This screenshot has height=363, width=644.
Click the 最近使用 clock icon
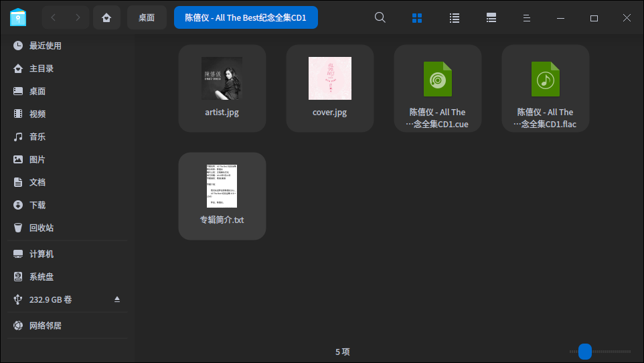[x=18, y=46]
